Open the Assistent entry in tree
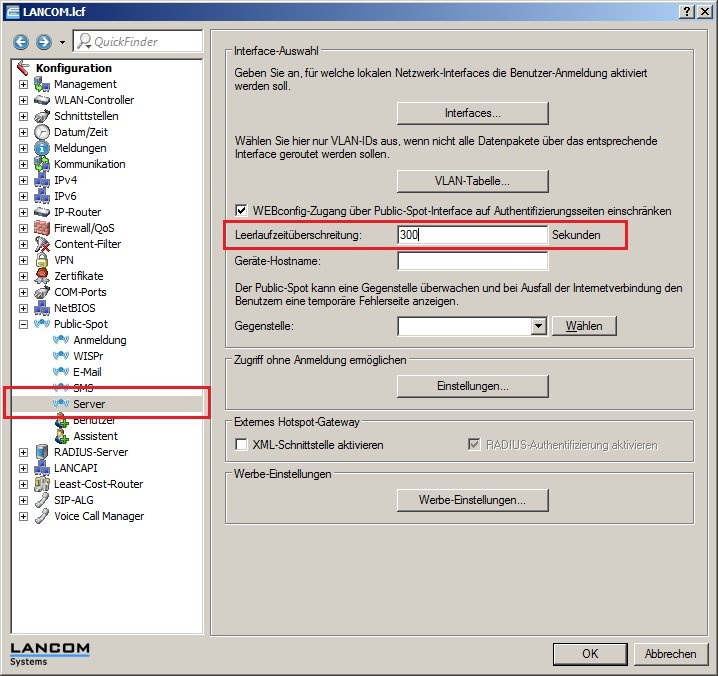 [x=95, y=436]
